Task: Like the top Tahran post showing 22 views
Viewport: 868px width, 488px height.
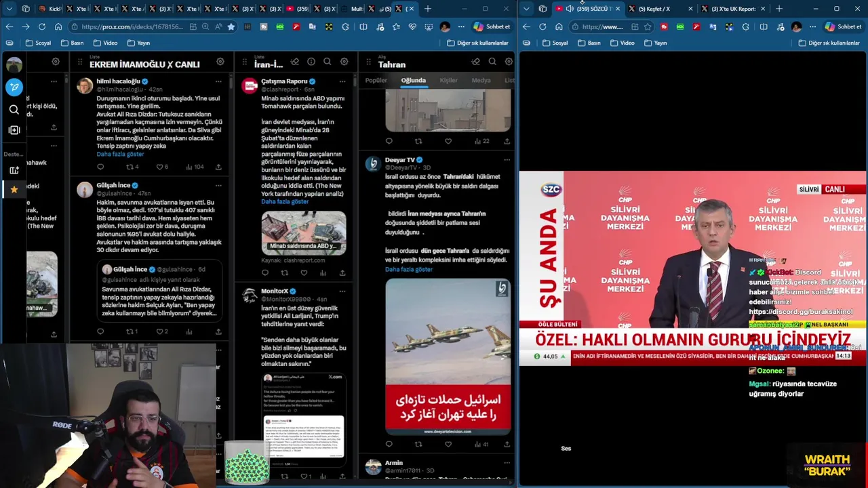Action: tap(448, 141)
